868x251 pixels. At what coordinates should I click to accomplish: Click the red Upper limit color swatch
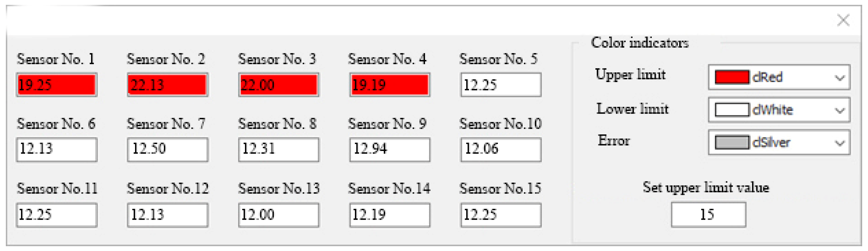(x=731, y=77)
